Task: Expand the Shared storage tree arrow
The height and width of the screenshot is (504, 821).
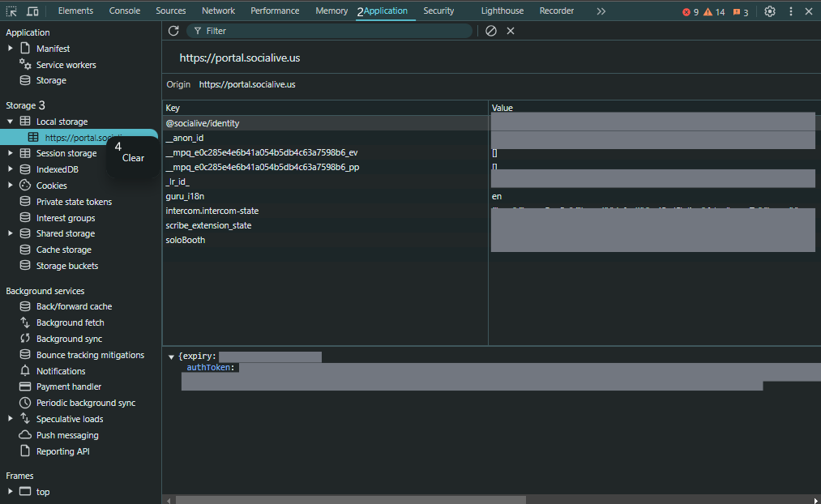Action: tap(10, 233)
